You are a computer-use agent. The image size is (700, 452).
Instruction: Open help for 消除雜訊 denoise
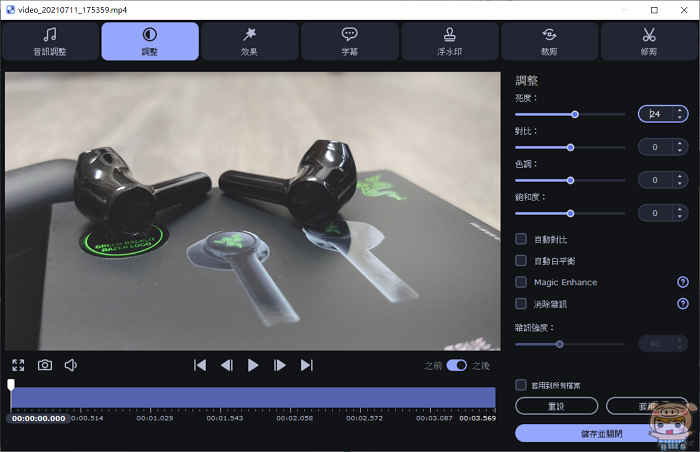point(683,304)
